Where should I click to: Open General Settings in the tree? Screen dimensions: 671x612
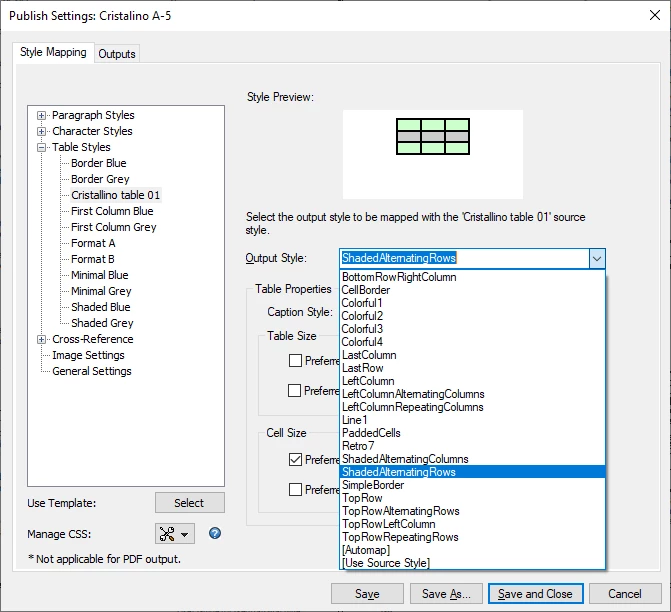tap(92, 371)
